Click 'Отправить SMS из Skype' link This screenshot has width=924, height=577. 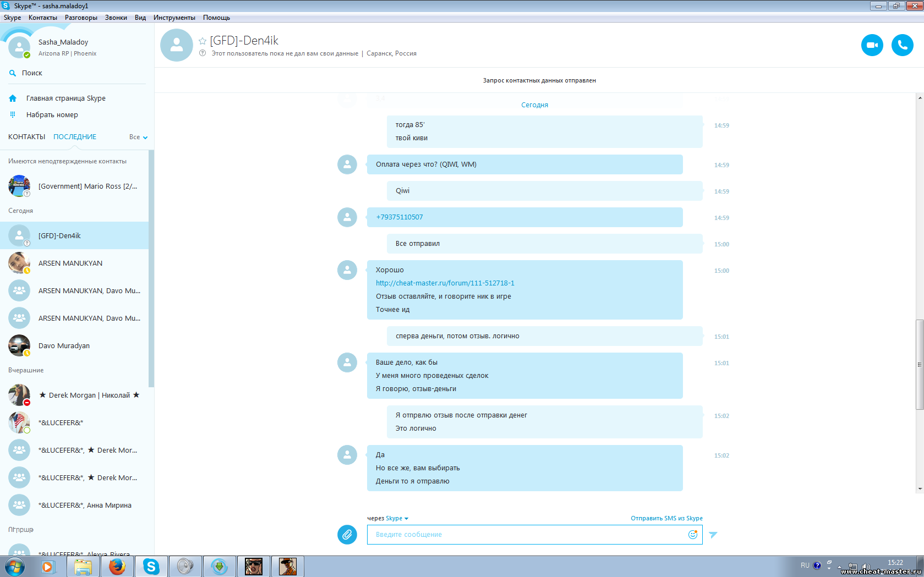click(666, 518)
